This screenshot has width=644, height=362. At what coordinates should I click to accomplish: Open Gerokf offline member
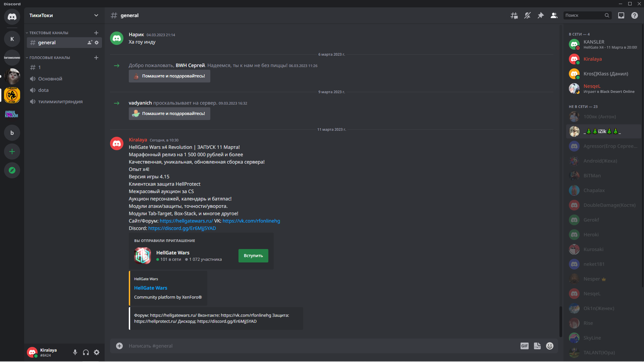(604, 220)
